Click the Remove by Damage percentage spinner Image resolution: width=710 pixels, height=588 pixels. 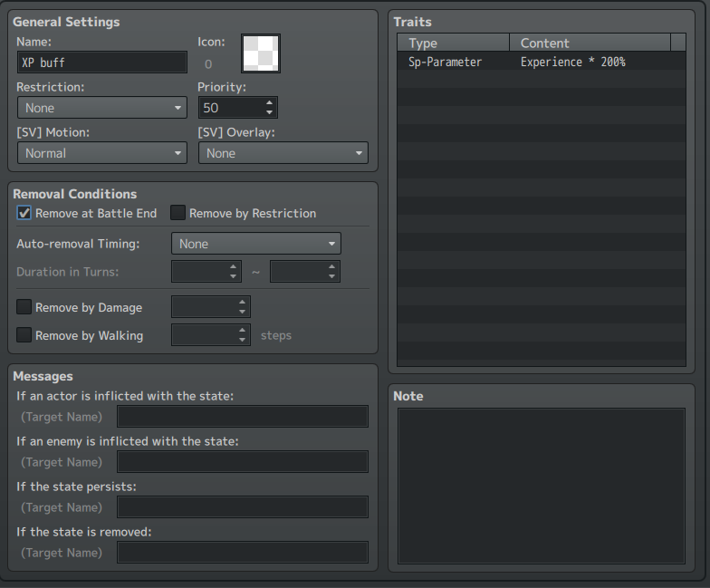[x=210, y=307]
